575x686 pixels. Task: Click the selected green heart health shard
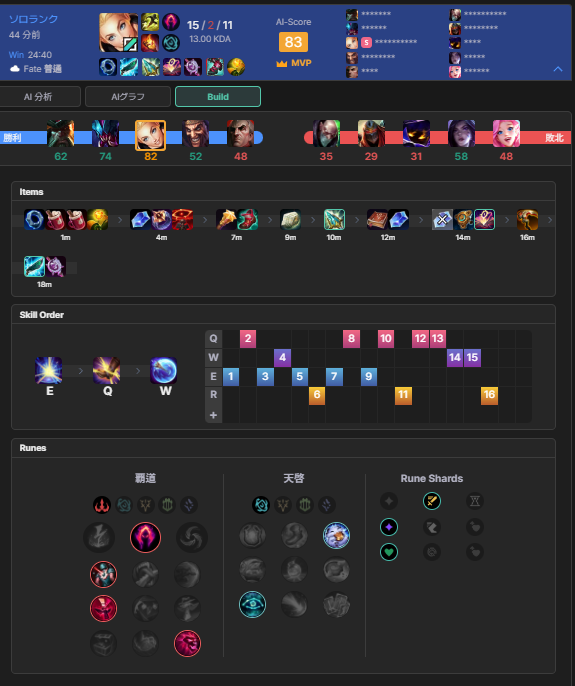[389, 552]
